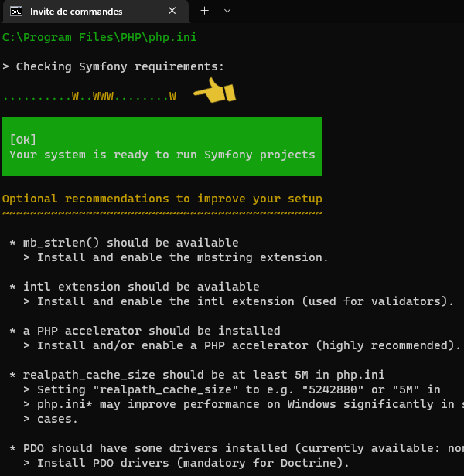464x476 pixels.
Task: Click 'intl extension should be available' line
Action: point(135,287)
